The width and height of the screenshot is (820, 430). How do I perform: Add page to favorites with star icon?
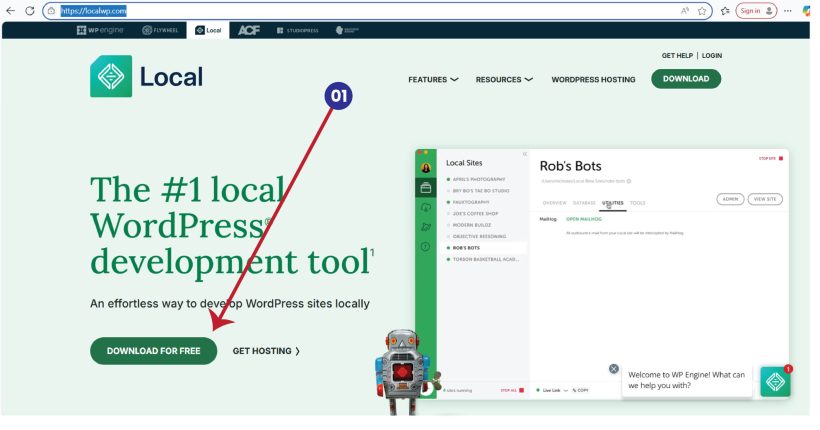(x=702, y=10)
